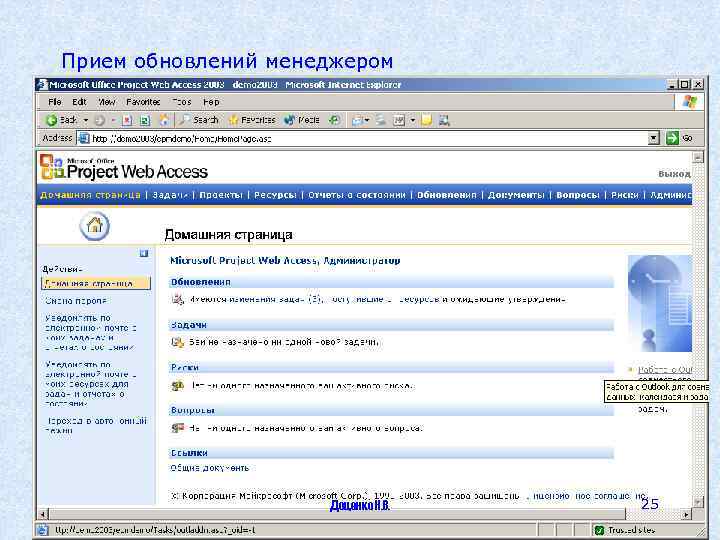Click the Edit page icon in the toolbar

tap(399, 120)
